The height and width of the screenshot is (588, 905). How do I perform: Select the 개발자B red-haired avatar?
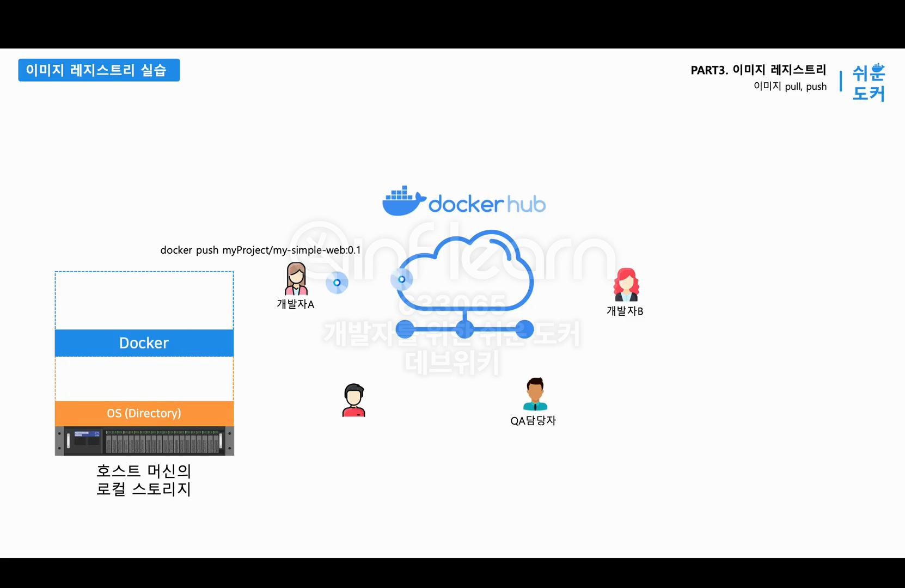tap(626, 284)
